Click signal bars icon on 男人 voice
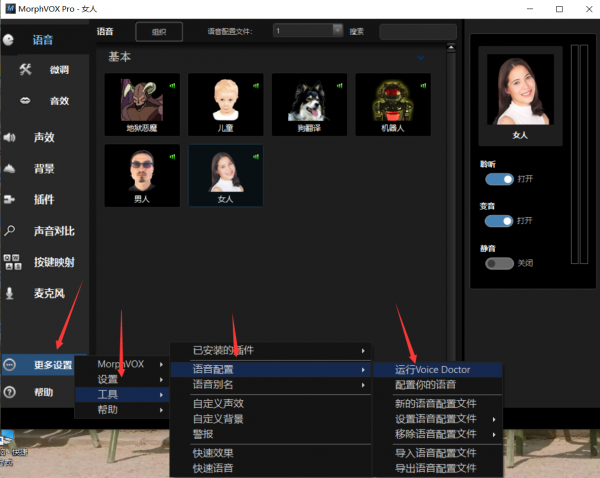This screenshot has width=600, height=478. pos(172,157)
